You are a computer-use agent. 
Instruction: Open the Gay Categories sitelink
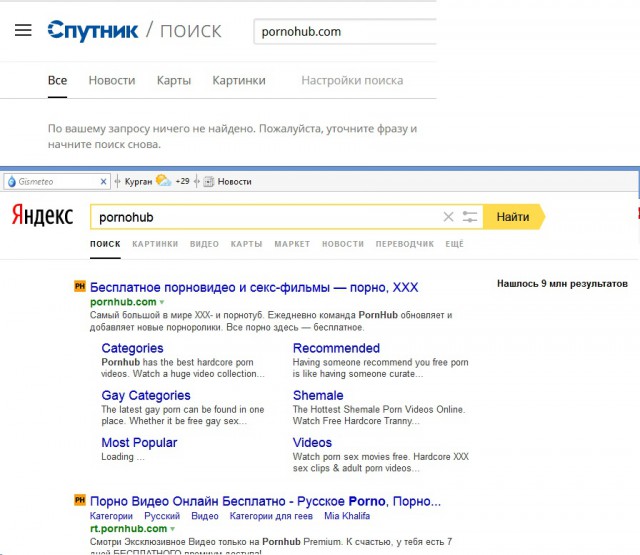click(x=146, y=395)
